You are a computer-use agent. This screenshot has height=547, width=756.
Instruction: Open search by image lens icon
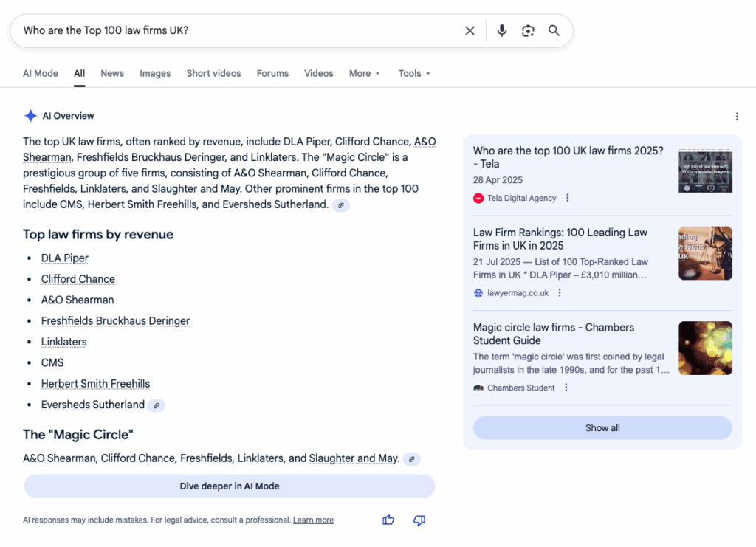tap(528, 31)
